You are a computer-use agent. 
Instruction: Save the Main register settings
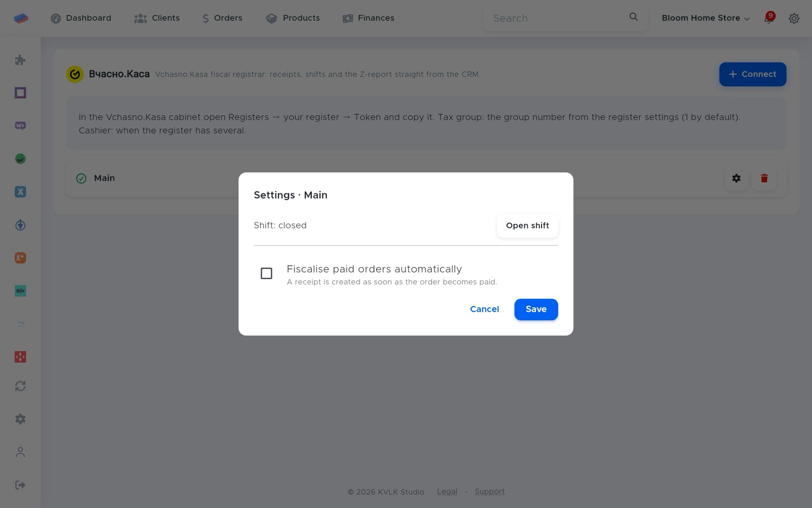pos(536,309)
